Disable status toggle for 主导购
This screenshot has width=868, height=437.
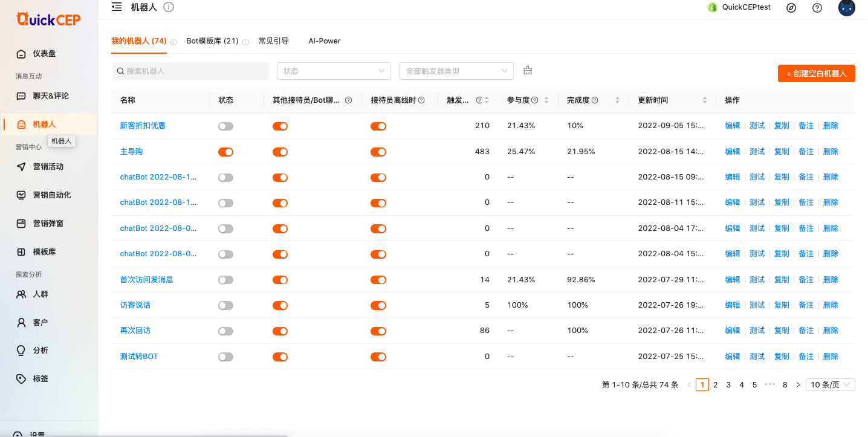pyautogui.click(x=225, y=152)
